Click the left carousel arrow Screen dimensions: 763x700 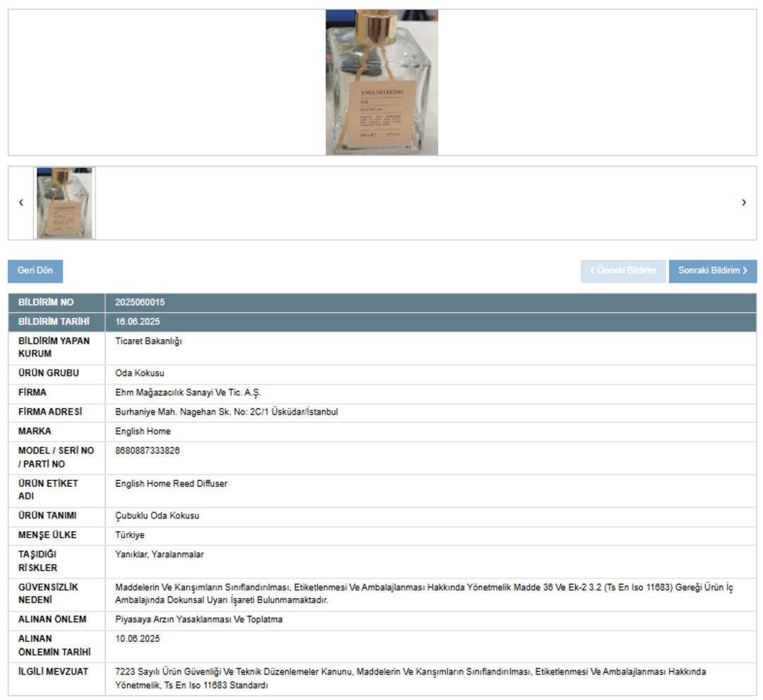(x=21, y=203)
